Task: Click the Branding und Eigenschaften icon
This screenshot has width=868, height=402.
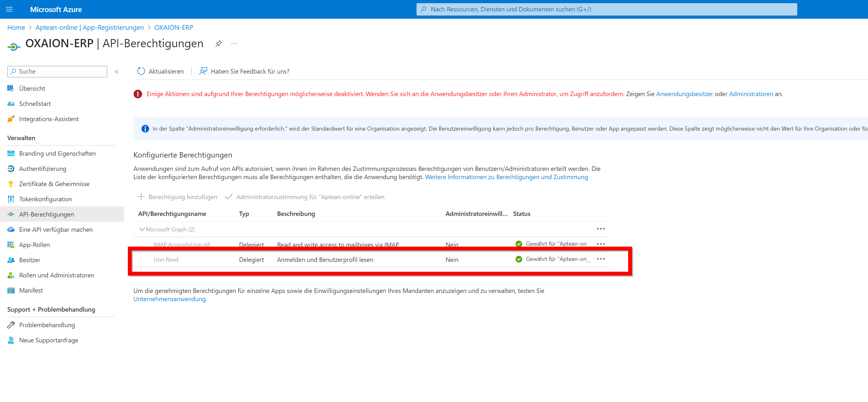Action: (11, 153)
